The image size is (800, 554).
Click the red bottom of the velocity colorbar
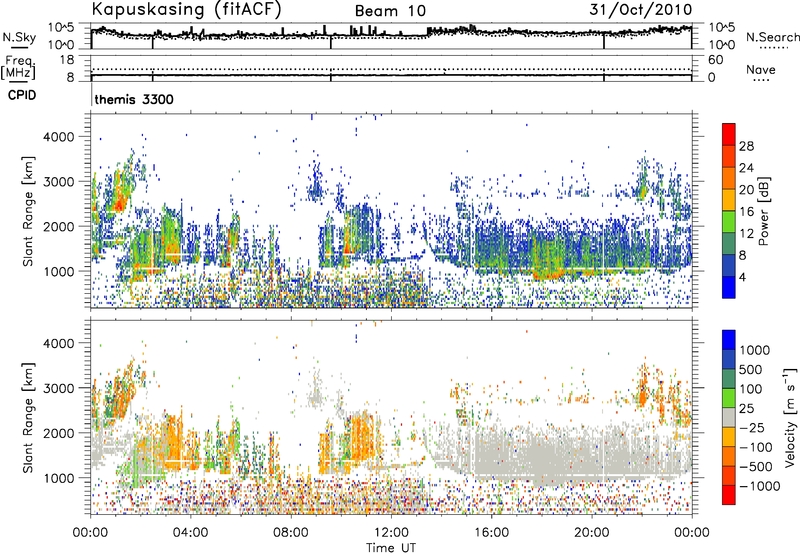pyautogui.click(x=729, y=495)
